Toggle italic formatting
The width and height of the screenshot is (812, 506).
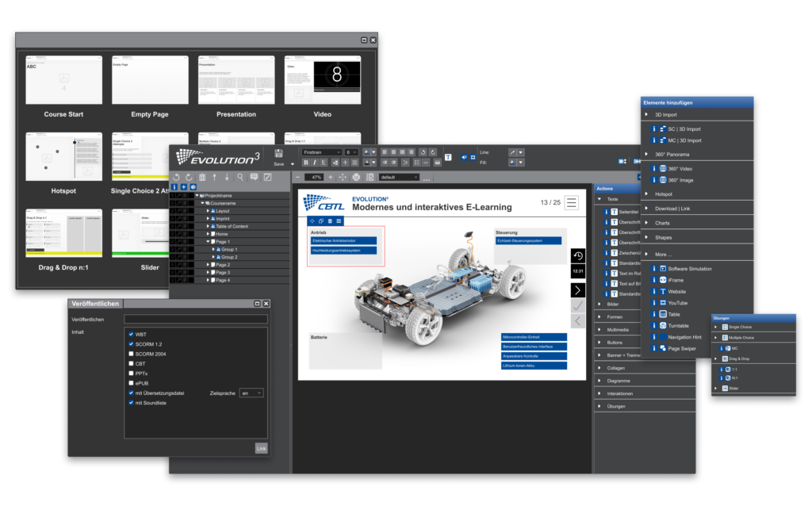click(x=314, y=163)
